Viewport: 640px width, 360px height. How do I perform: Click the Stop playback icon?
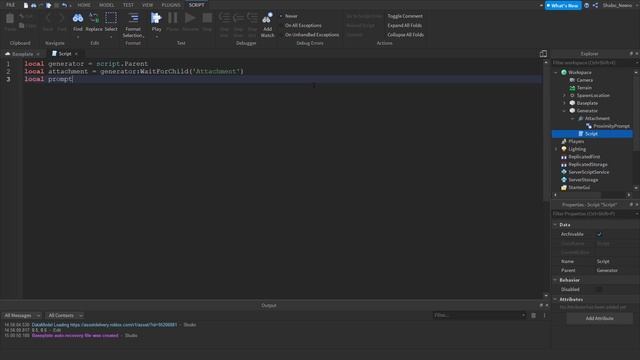(x=207, y=18)
